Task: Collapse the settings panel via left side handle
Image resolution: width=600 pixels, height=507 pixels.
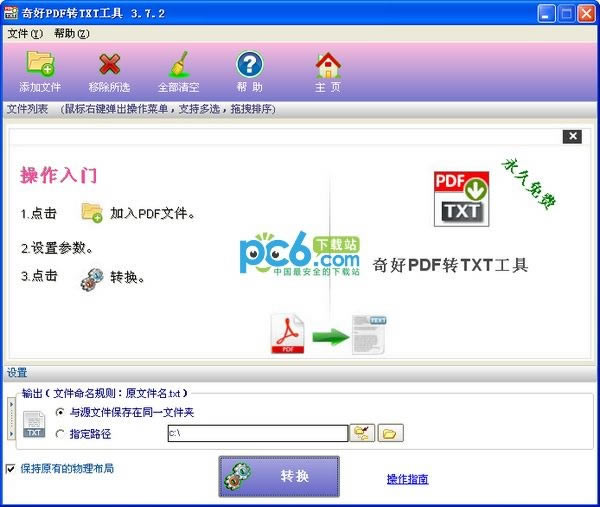Action: [11, 419]
